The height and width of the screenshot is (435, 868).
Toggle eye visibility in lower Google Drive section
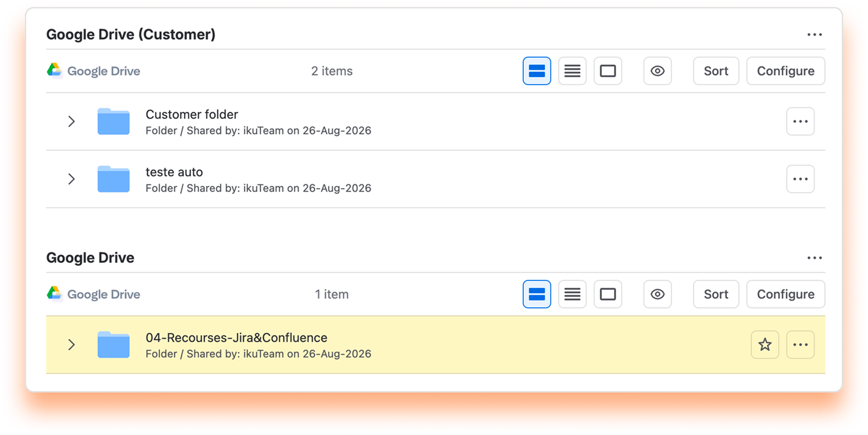coord(657,294)
